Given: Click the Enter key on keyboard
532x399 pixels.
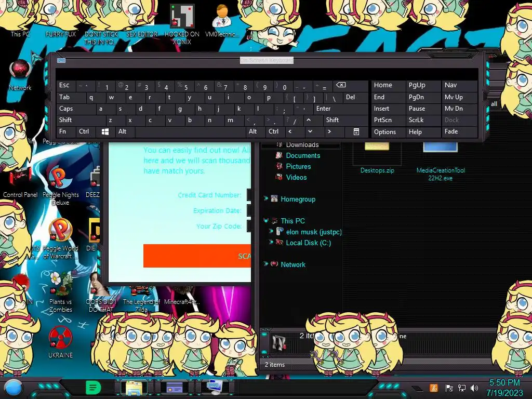Looking at the screenshot, I should 341,109.
